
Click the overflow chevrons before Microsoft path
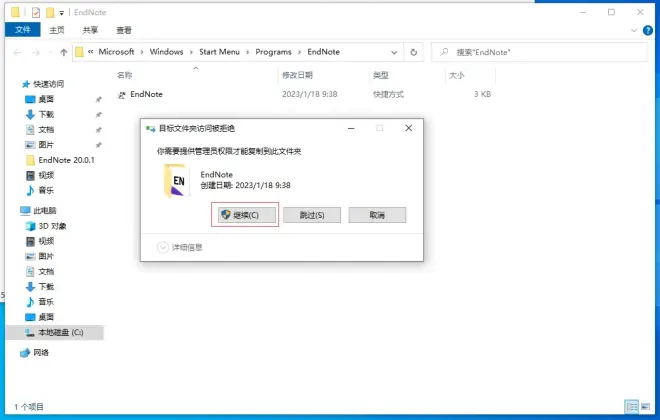pyautogui.click(x=90, y=52)
